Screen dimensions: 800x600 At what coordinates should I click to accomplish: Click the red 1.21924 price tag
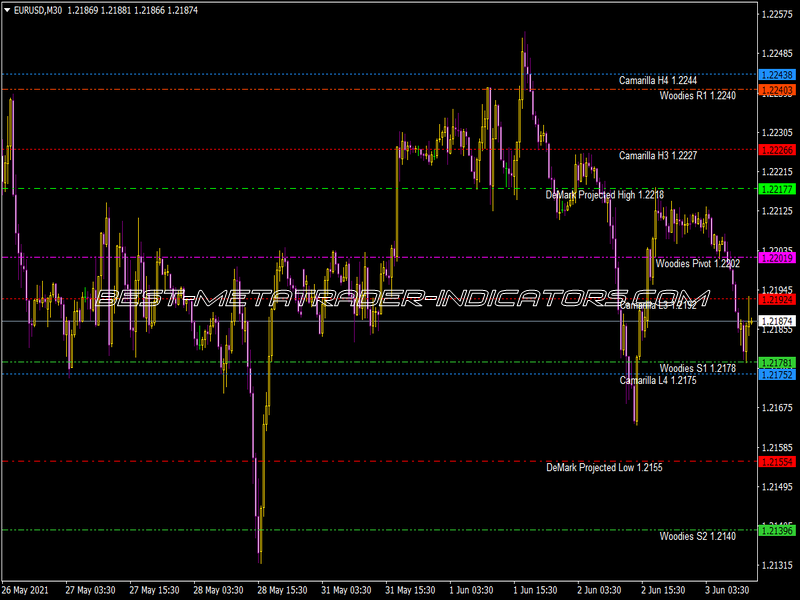tap(777, 299)
